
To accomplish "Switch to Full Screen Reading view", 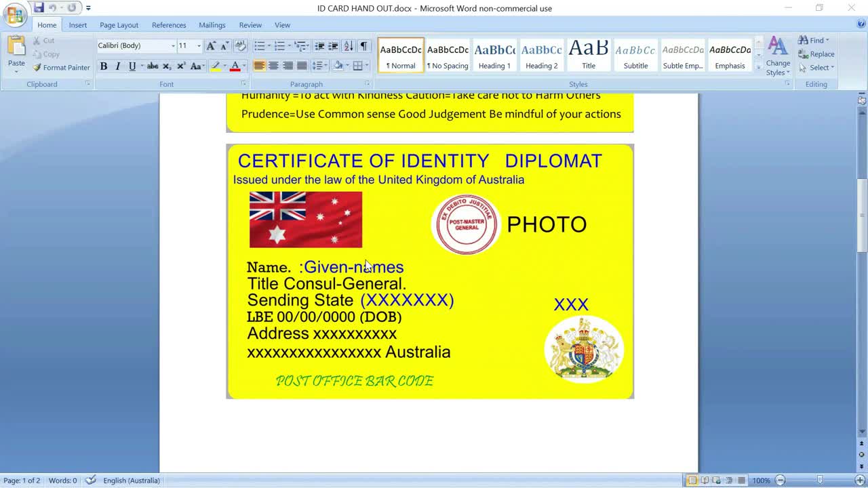I will click(x=705, y=481).
